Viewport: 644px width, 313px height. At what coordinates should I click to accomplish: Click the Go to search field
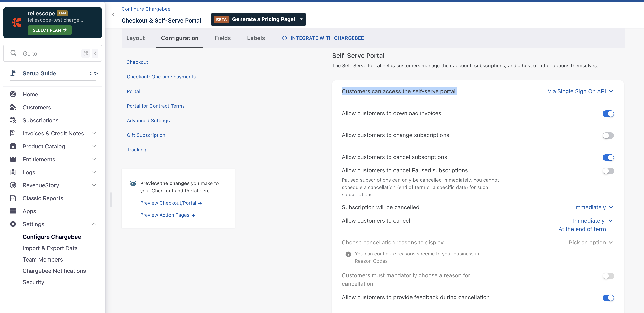point(52,53)
